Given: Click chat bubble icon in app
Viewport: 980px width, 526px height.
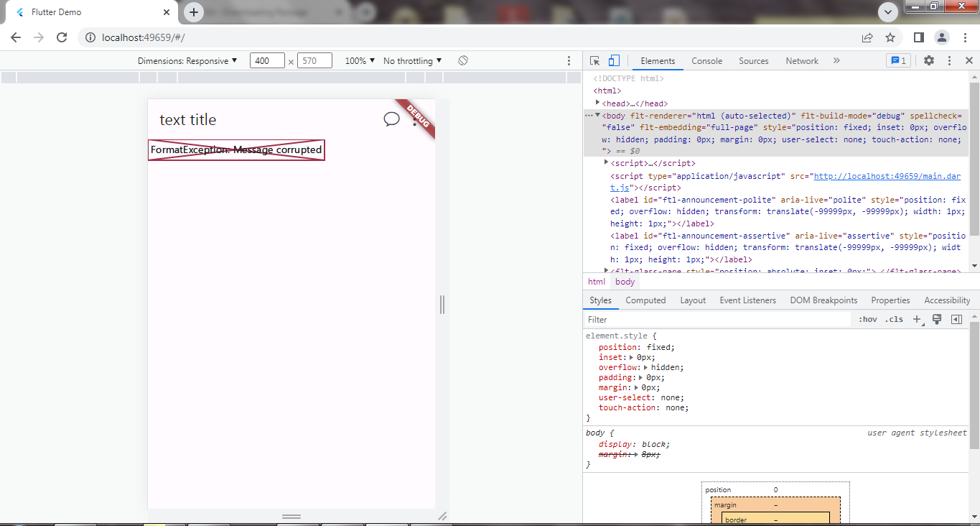Looking at the screenshot, I should pos(391,119).
